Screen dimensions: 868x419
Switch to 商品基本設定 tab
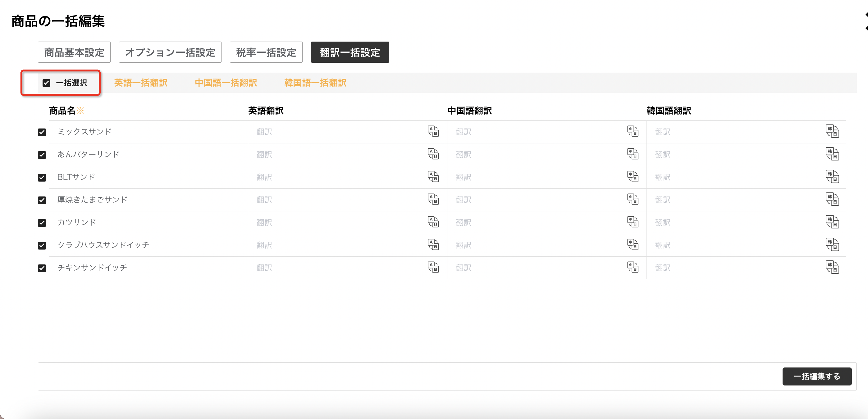click(x=74, y=52)
